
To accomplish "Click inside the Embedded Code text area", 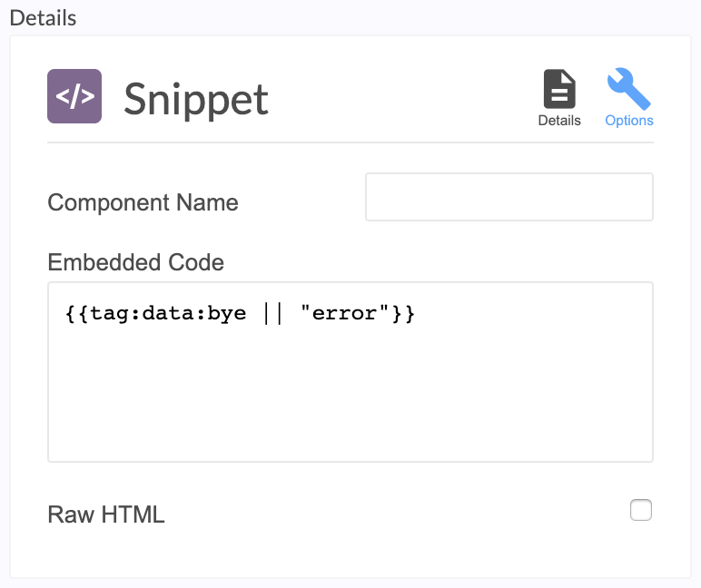I will (x=350, y=372).
